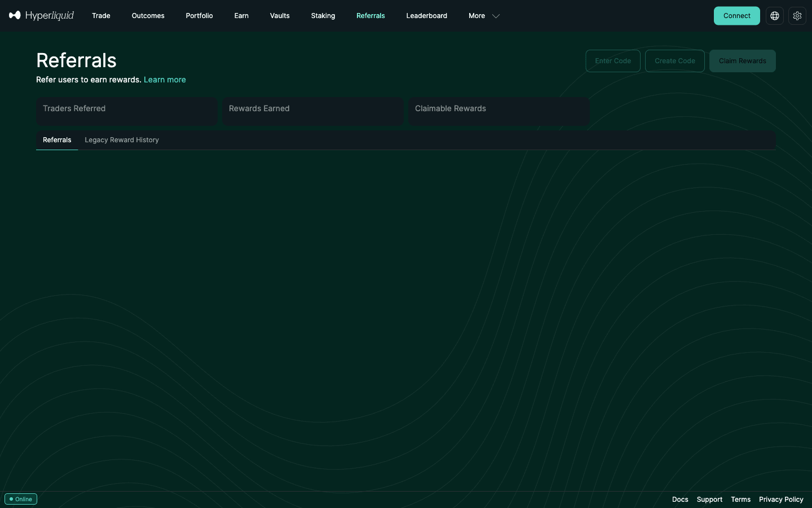812x508 pixels.
Task: Select Referrals in top navigation bar
Action: pos(370,16)
